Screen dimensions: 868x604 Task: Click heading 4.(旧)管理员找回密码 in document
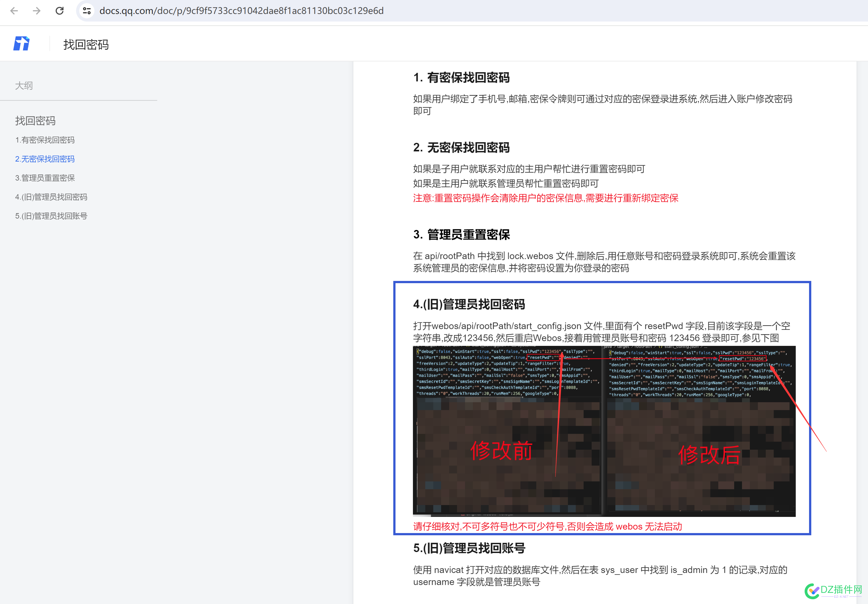(x=469, y=304)
